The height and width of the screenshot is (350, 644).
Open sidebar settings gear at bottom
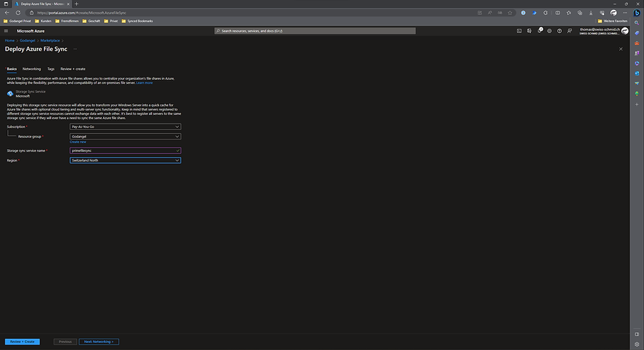(637, 344)
